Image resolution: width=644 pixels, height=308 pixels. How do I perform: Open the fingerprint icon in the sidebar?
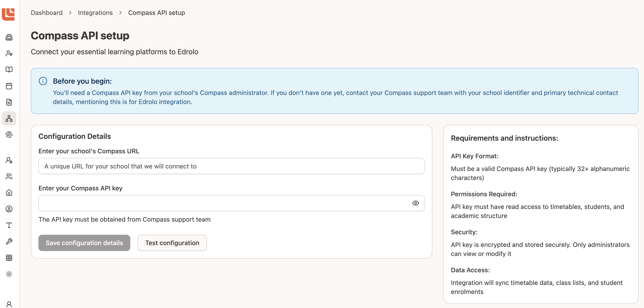[x=9, y=135]
